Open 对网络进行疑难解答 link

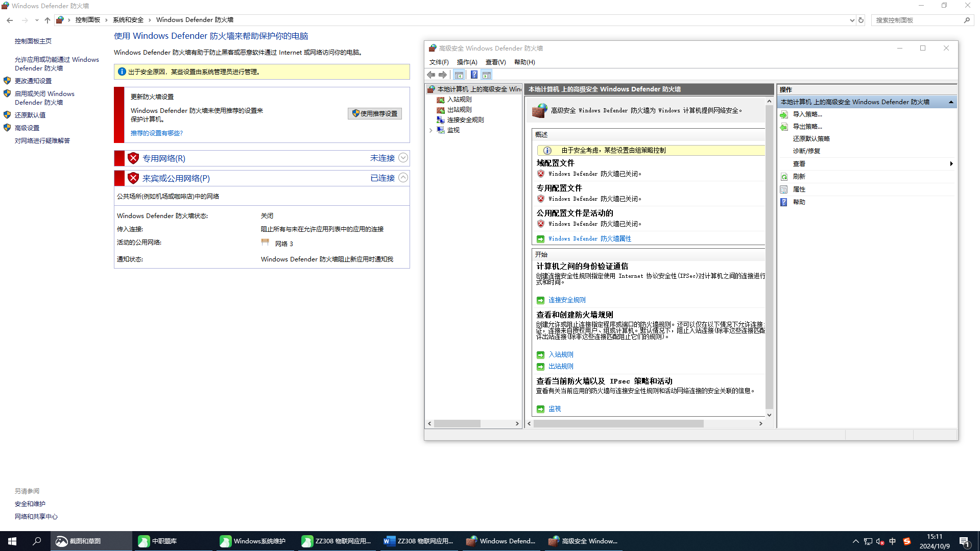42,141
